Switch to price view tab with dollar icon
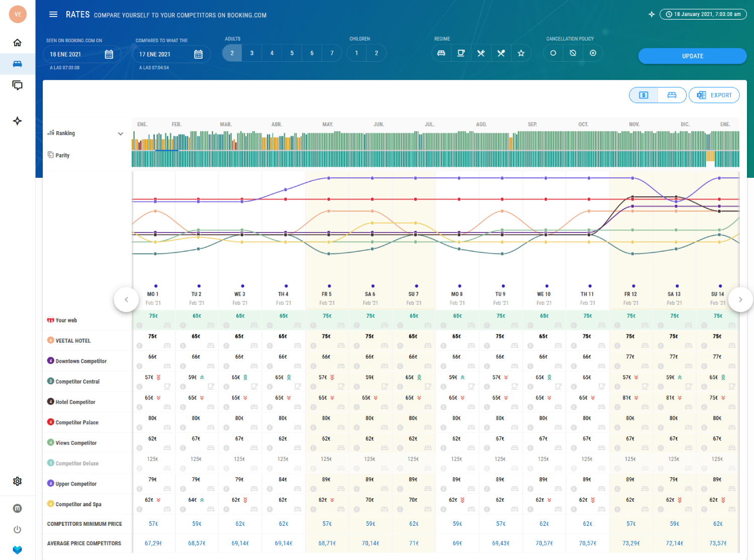754x560 pixels. click(x=644, y=95)
